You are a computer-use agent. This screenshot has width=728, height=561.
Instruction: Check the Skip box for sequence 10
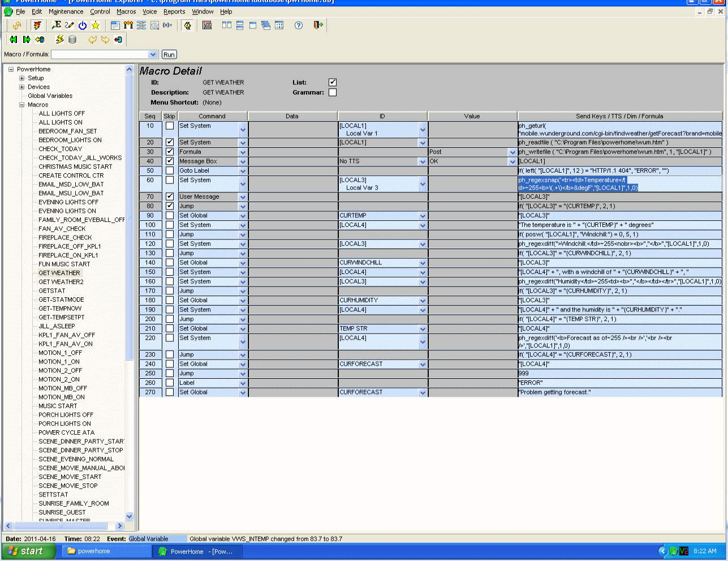click(x=170, y=126)
